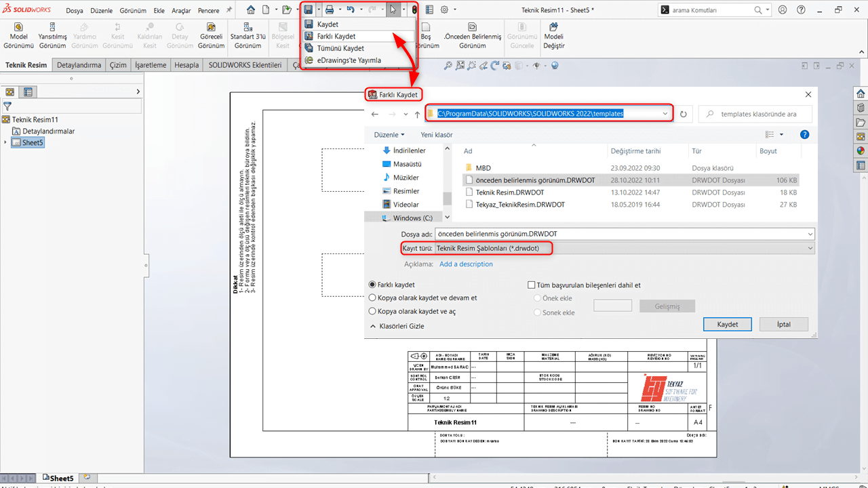
Task: Select Kopya olarak kaydet ve aç option
Action: [372, 311]
